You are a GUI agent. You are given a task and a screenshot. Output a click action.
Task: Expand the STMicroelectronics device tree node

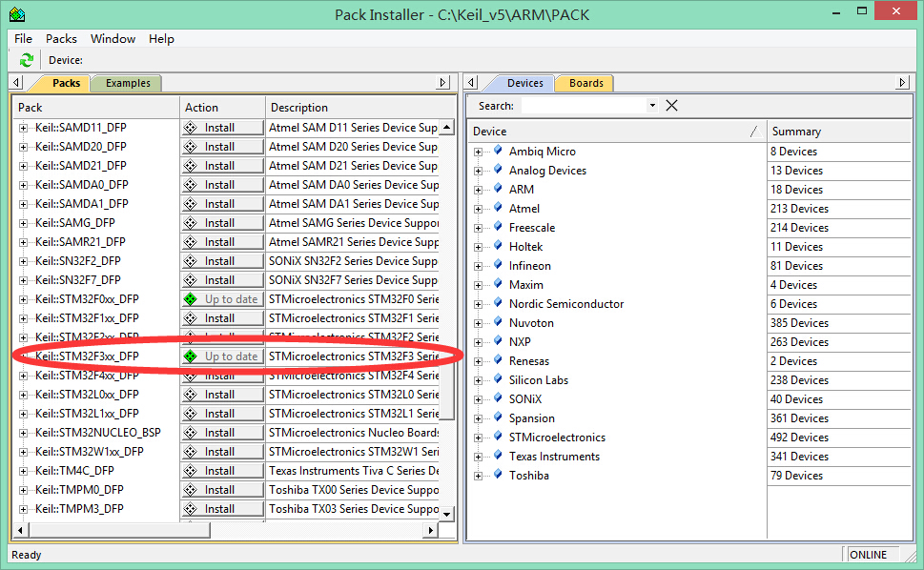tap(478, 438)
